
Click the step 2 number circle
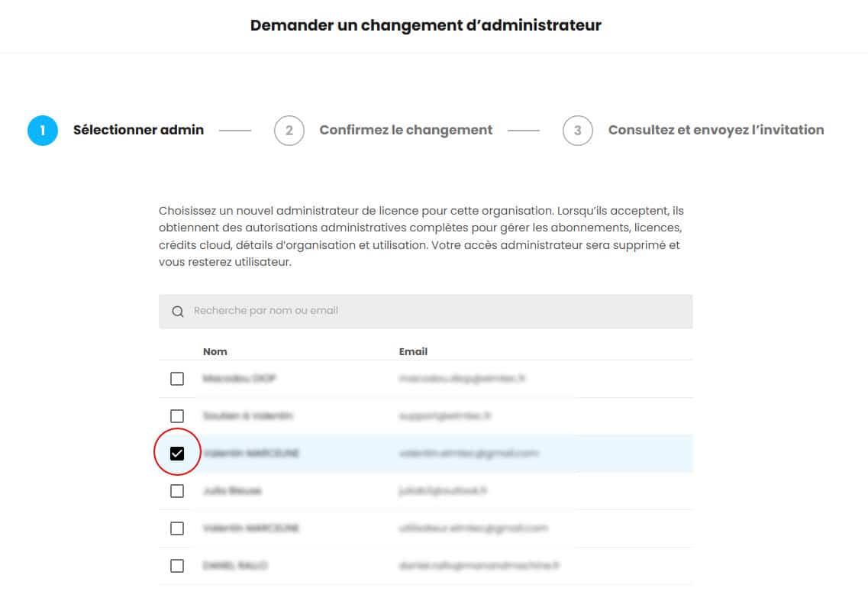(x=289, y=131)
